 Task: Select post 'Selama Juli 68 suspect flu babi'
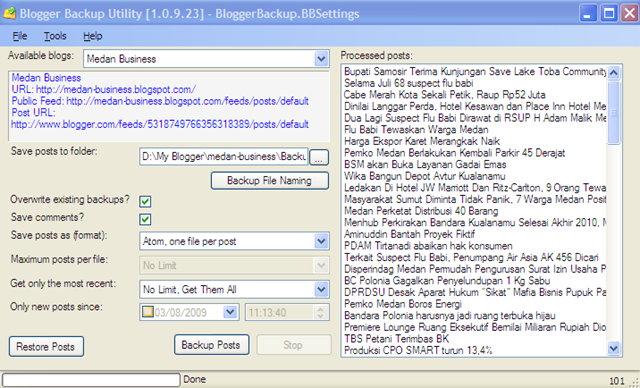coord(409,83)
